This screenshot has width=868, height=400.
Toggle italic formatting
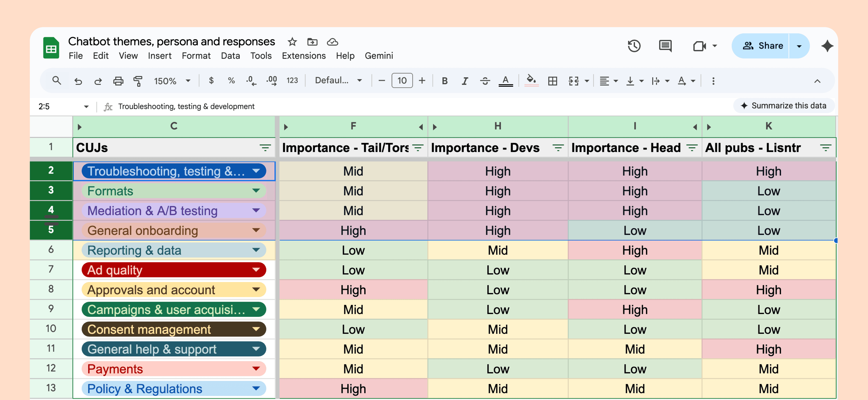465,81
